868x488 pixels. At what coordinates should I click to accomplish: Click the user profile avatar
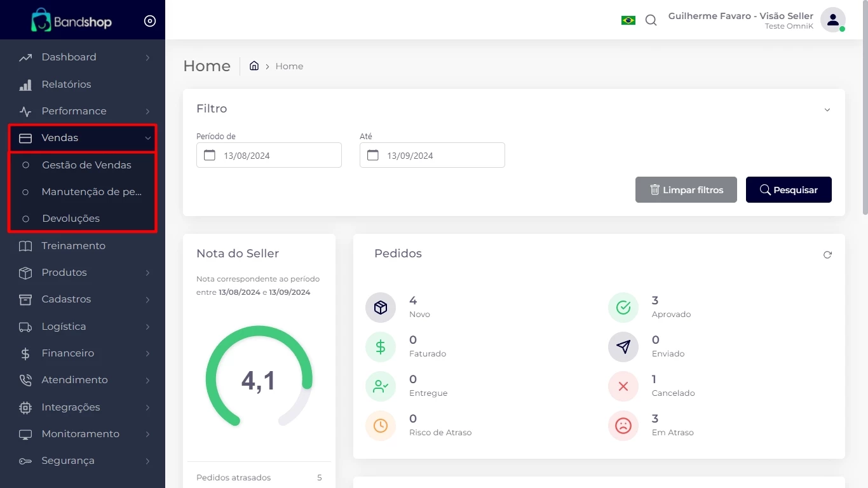[x=832, y=20]
